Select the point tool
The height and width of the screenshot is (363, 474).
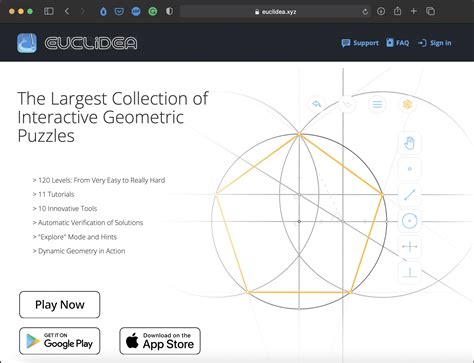click(x=410, y=169)
